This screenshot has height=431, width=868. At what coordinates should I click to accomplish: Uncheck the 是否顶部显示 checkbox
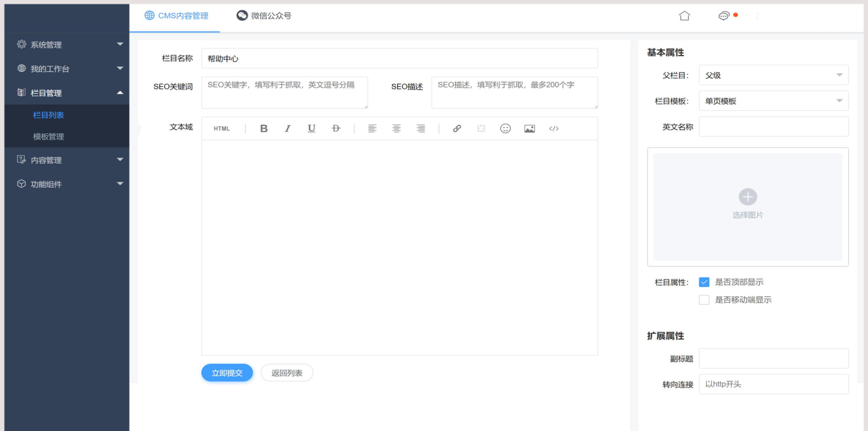click(704, 282)
